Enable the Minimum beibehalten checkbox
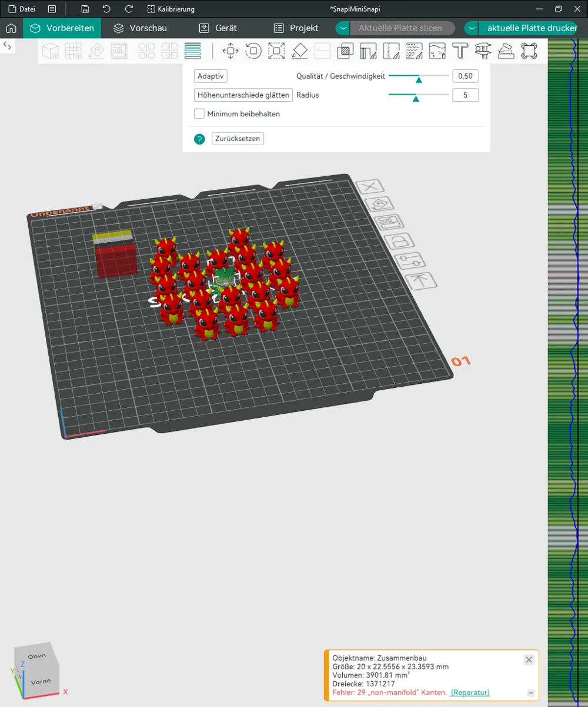 click(199, 114)
